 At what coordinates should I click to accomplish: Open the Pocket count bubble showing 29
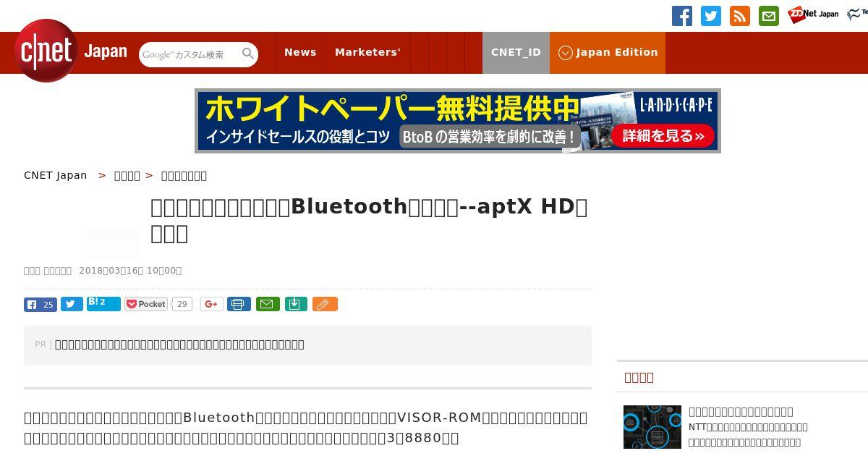point(182,304)
